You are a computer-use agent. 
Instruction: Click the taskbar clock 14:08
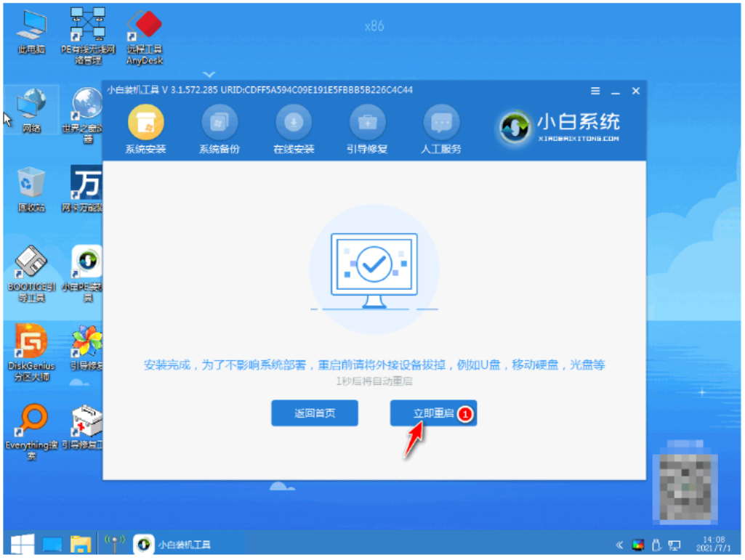point(714,544)
